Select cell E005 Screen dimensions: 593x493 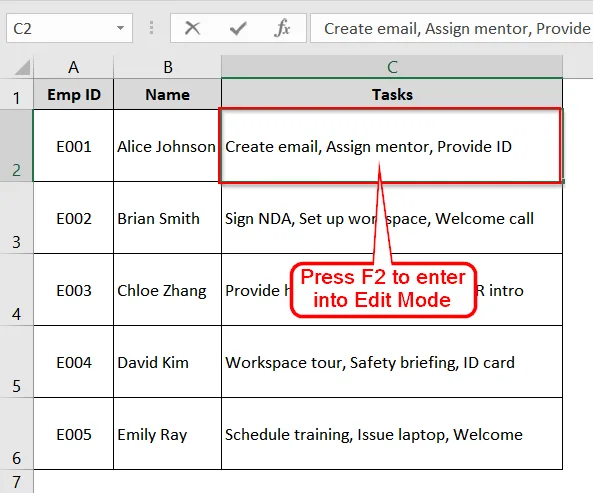point(73,434)
